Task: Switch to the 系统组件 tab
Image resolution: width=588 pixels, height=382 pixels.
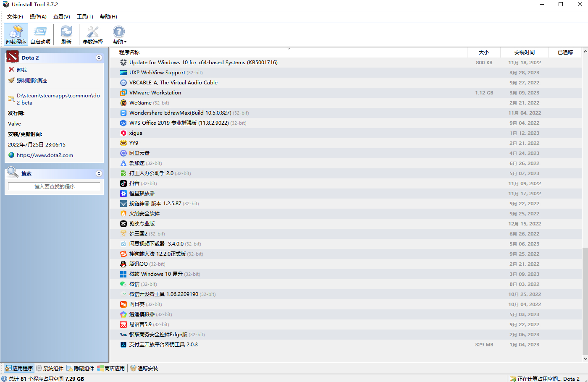Action: tap(50, 368)
